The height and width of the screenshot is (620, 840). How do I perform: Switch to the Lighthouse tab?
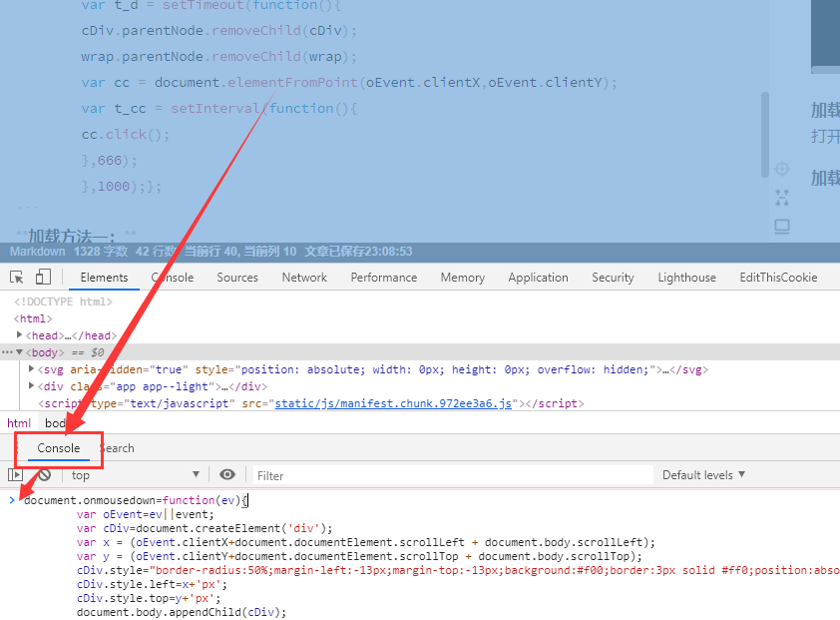[x=686, y=278]
